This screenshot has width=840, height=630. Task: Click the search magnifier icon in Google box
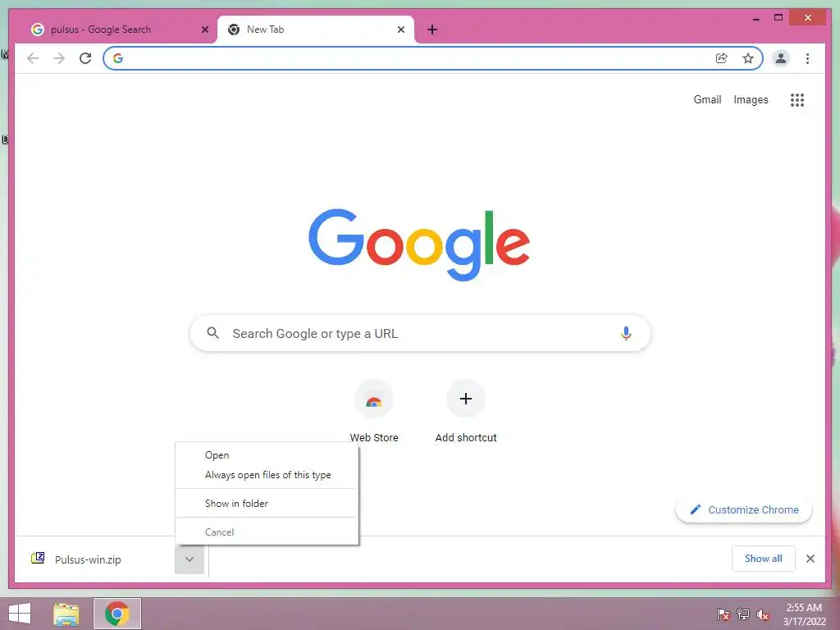(x=212, y=333)
